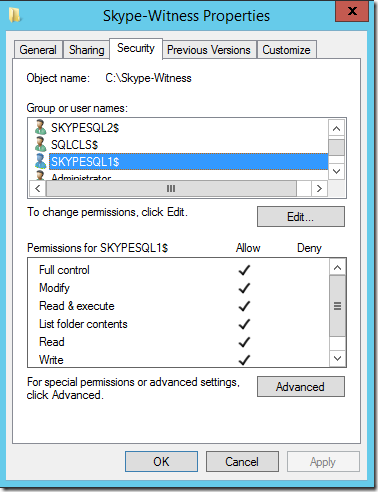Click the folder icon in title bar
This screenshot has width=378, height=492.
click(15, 15)
